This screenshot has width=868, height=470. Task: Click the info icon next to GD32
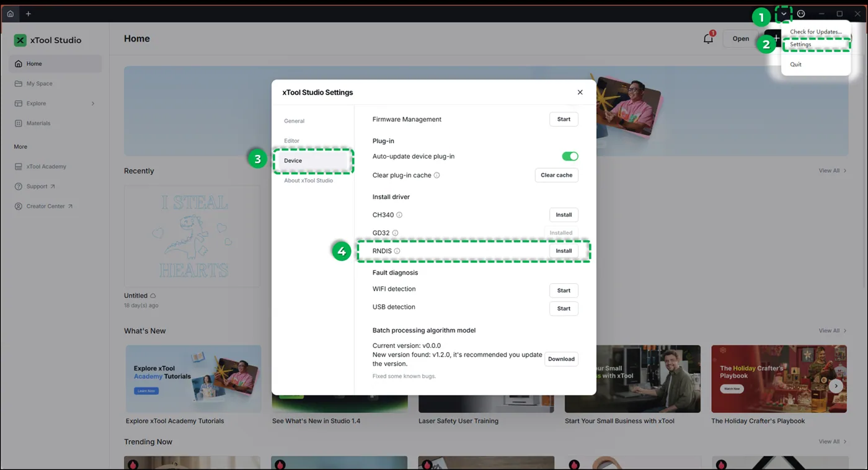click(395, 233)
